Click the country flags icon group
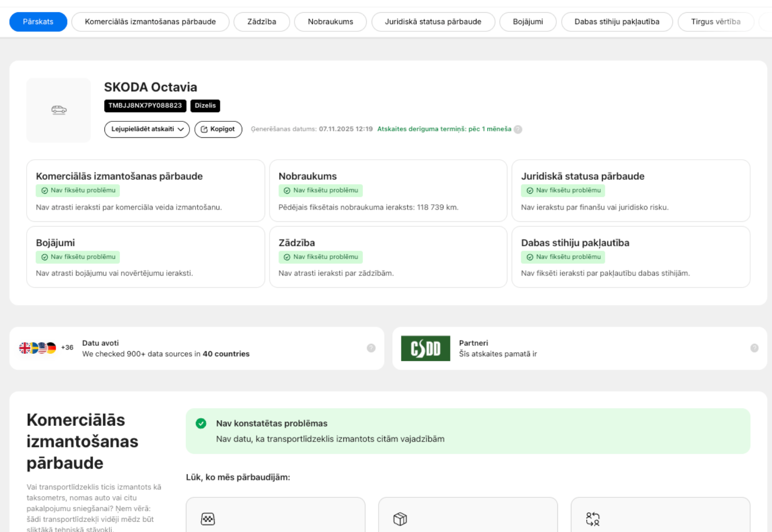 point(38,348)
